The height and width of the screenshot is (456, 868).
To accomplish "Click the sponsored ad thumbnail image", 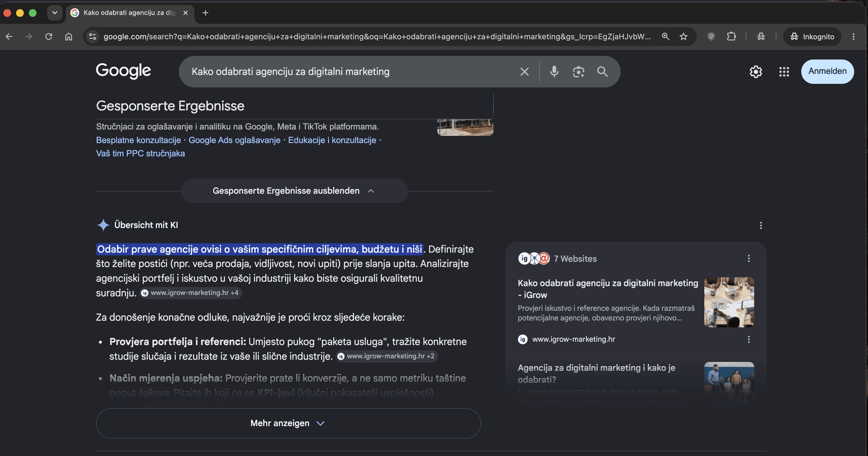I will (x=465, y=127).
